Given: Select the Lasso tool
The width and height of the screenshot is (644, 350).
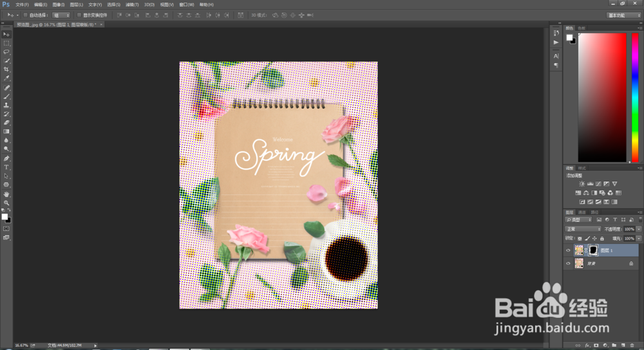Looking at the screenshot, I should click(x=6, y=51).
